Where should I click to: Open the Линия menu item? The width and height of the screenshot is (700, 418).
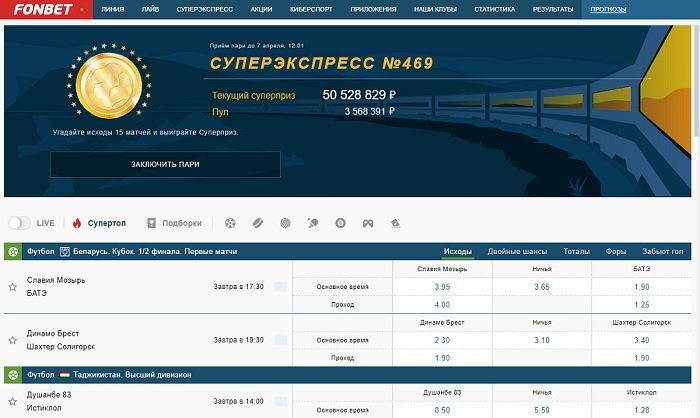(x=112, y=9)
